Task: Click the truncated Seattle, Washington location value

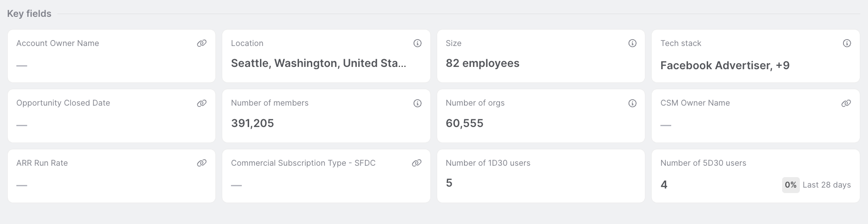Action: (319, 63)
